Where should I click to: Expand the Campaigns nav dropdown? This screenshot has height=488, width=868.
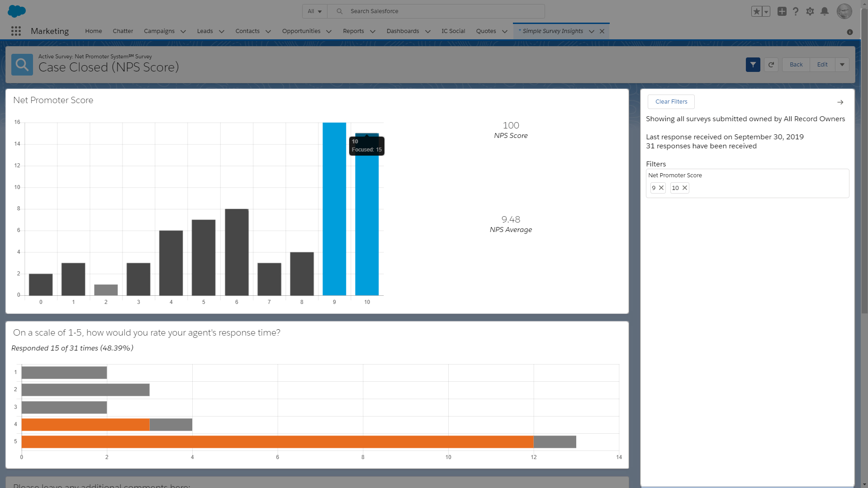tap(183, 31)
